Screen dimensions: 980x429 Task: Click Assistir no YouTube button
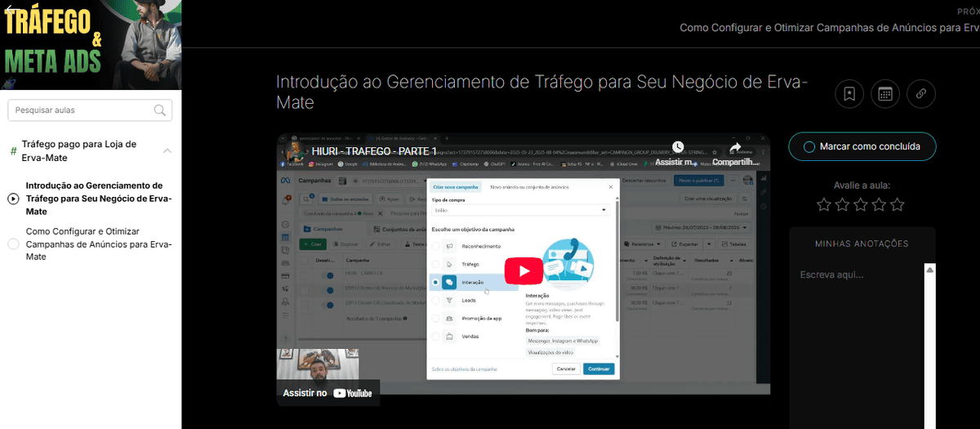328,393
